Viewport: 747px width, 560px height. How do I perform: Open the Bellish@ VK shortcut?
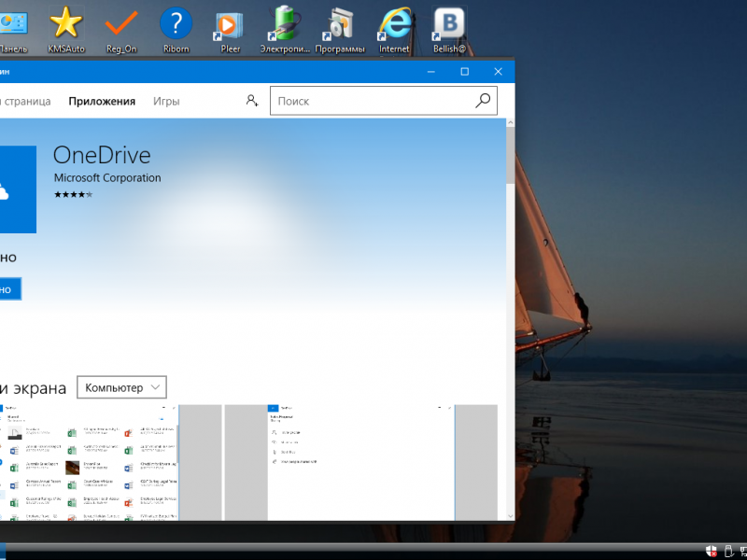click(449, 30)
